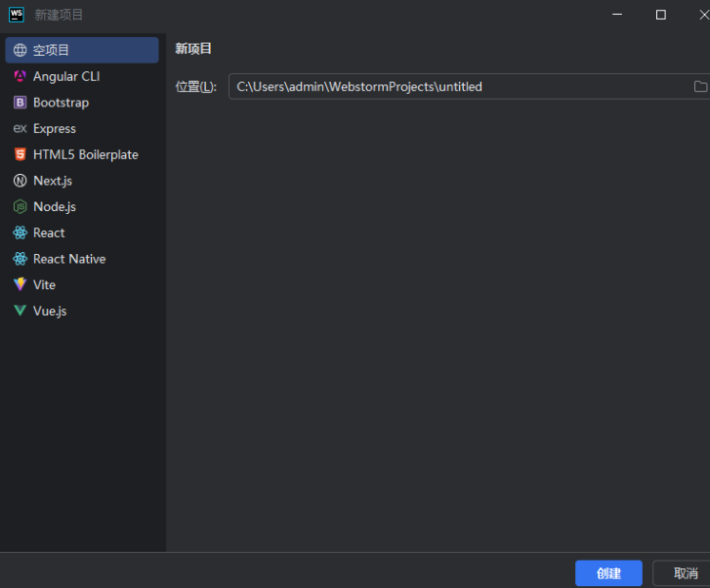This screenshot has width=710, height=588.
Task: Choose Angular CLI project type
Action: point(82,76)
